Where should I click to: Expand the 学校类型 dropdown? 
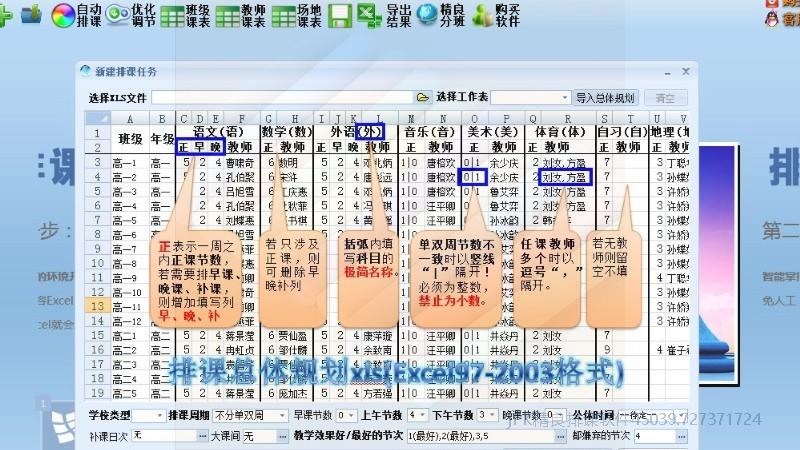click(148, 416)
